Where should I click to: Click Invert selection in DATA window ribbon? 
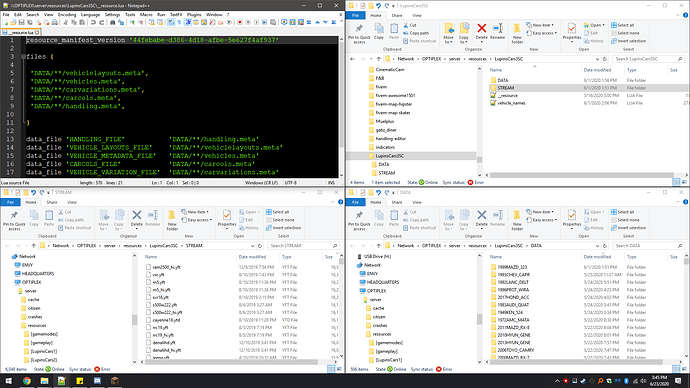point(628,228)
